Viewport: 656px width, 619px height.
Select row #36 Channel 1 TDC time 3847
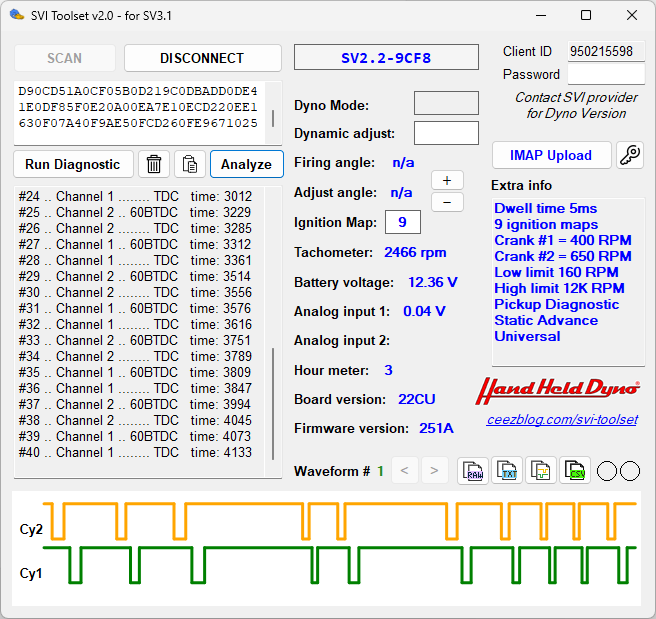(x=135, y=388)
